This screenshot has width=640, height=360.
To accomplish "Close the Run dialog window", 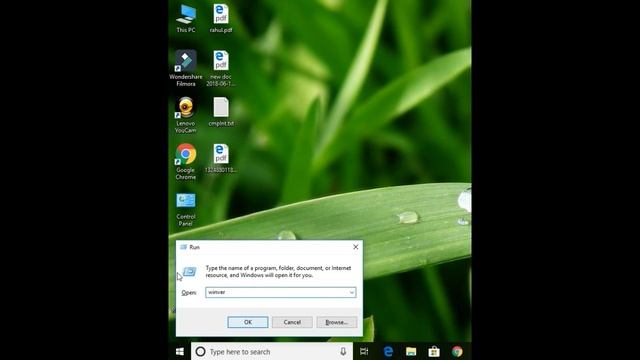I will pos(356,247).
